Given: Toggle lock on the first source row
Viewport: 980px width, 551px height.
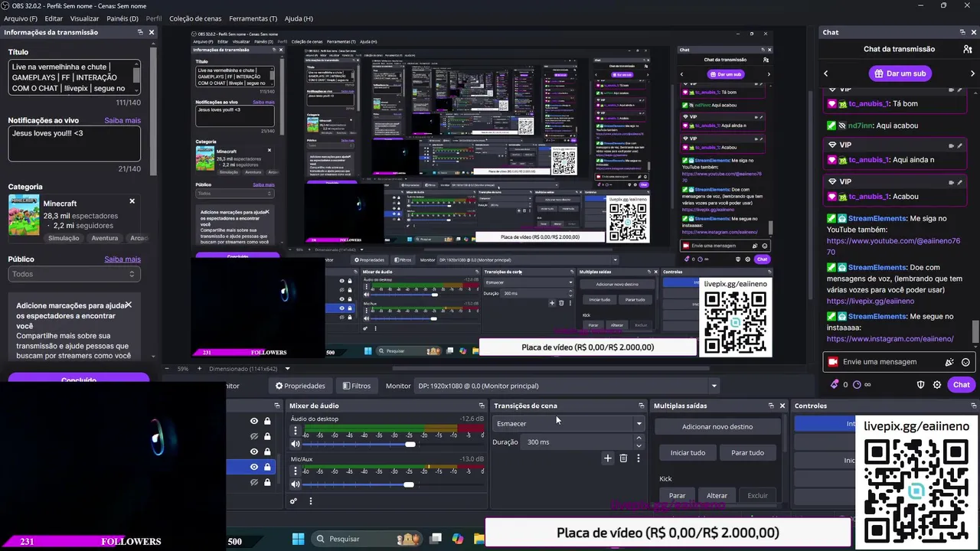Looking at the screenshot, I should (267, 421).
